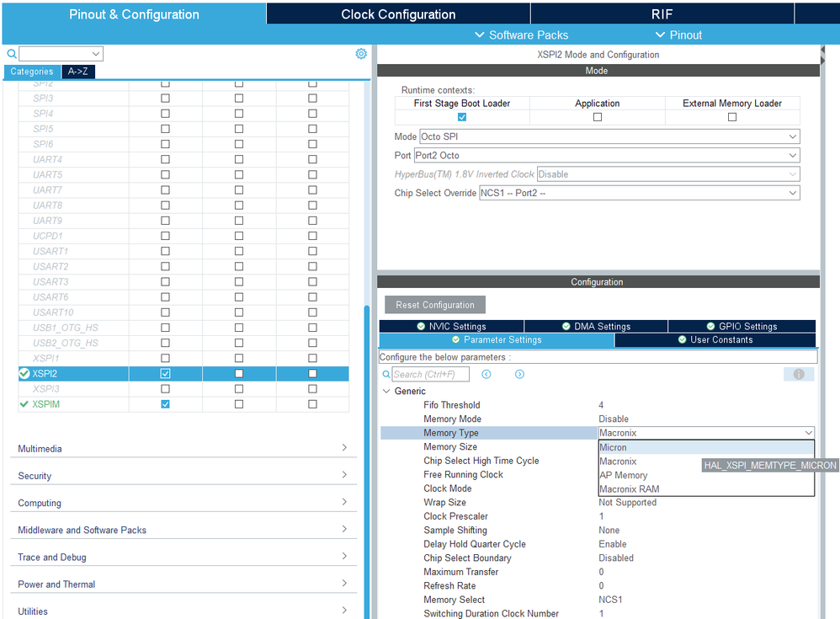Collapse the Generic parameter group
The width and height of the screenshot is (840, 619).
click(x=386, y=392)
